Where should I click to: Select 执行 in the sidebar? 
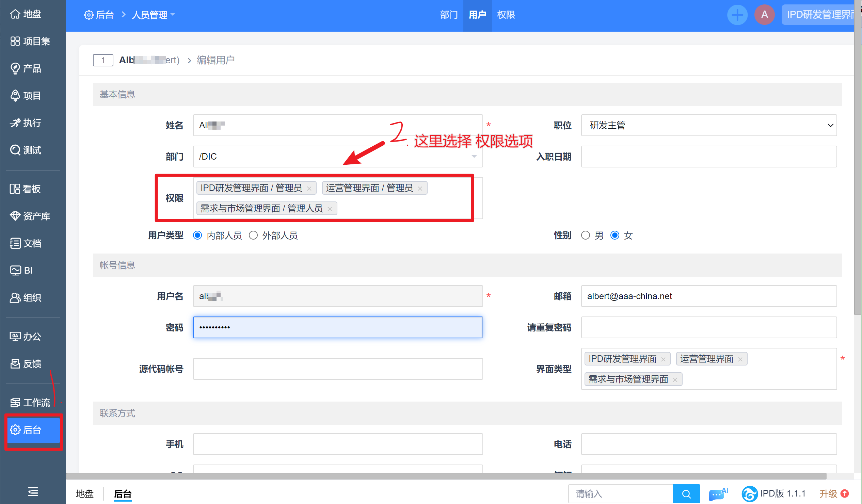[26, 123]
